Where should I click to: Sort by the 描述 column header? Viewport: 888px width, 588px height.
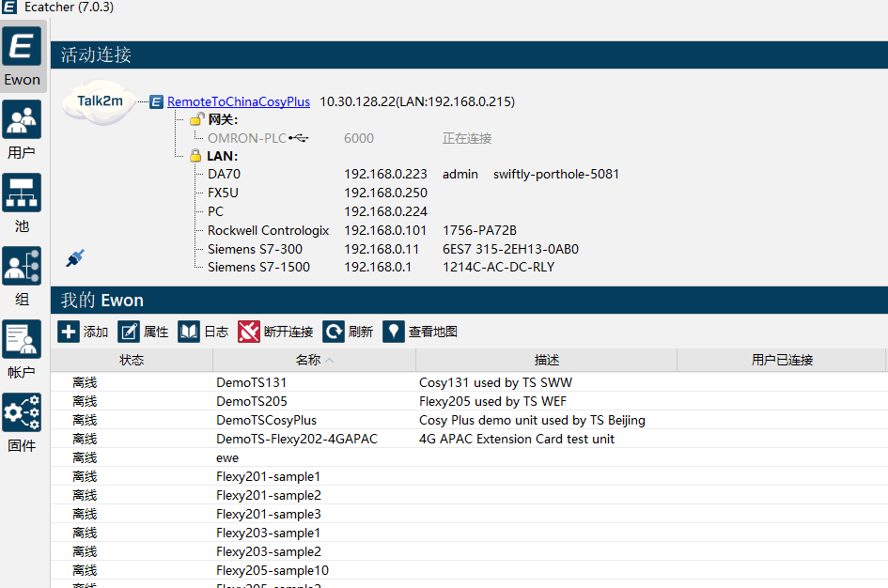click(547, 360)
